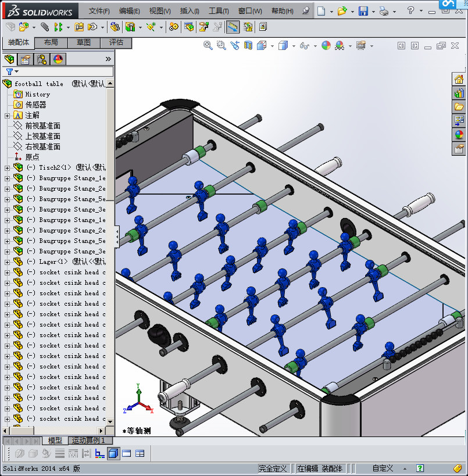The height and width of the screenshot is (476, 468).
Task: Switch to the PropertyManager panel tab
Action: click(x=26, y=59)
